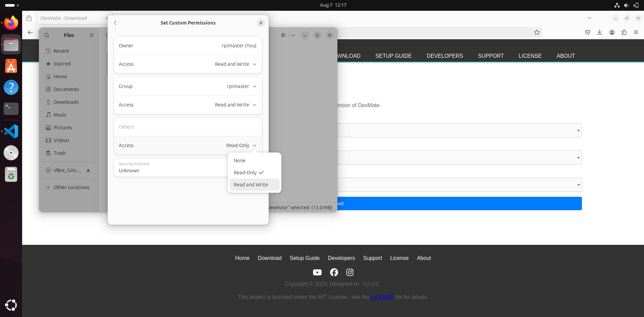644x317 pixels.
Task: Open SETUP GUIDE nav item
Action: coord(393,56)
